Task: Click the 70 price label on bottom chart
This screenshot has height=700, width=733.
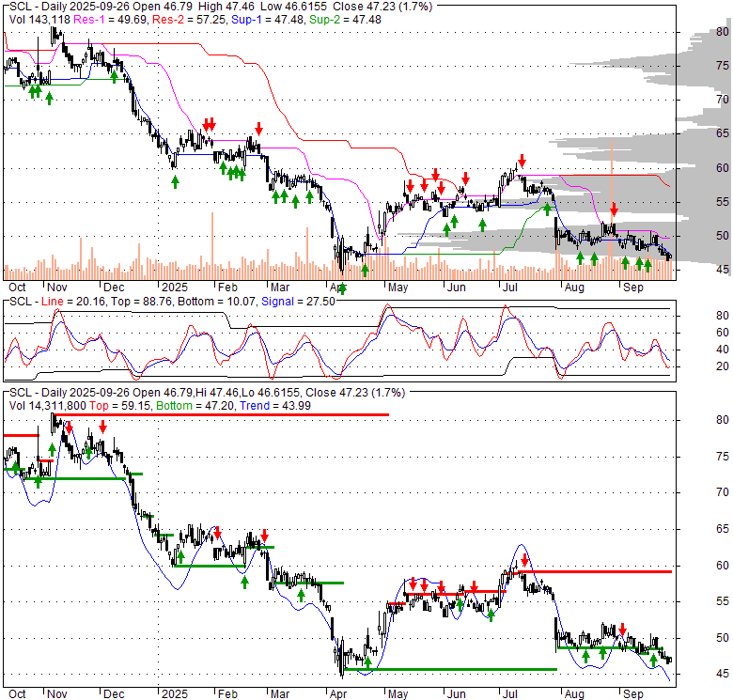Action: [x=723, y=492]
